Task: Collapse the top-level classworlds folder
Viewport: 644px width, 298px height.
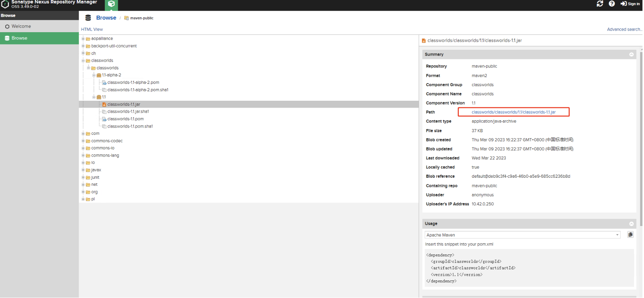Action: (83, 61)
